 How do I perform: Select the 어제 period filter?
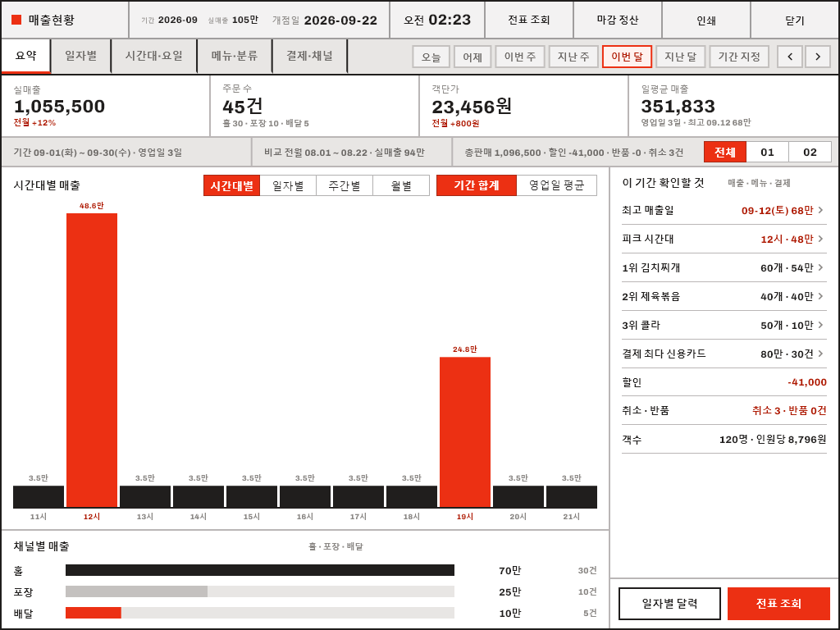point(472,57)
